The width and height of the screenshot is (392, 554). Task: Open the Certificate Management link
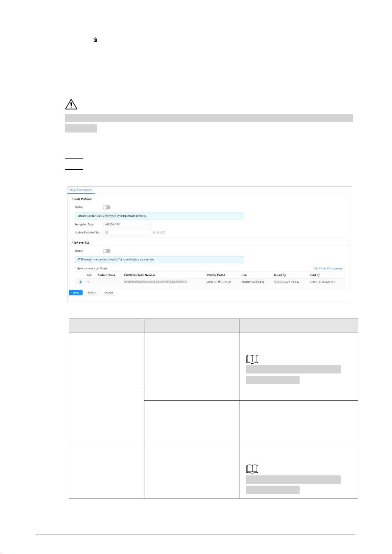(x=328, y=269)
